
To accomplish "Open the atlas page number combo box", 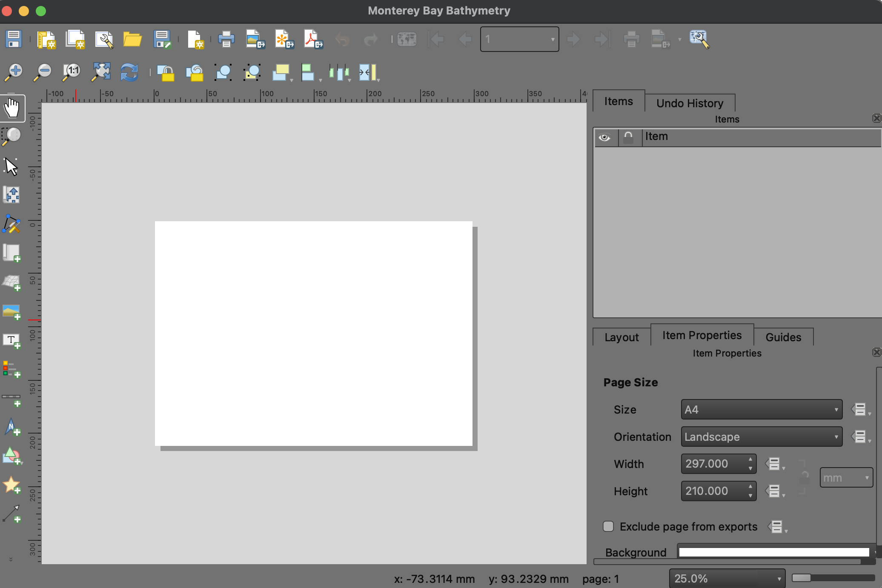I will click(519, 39).
